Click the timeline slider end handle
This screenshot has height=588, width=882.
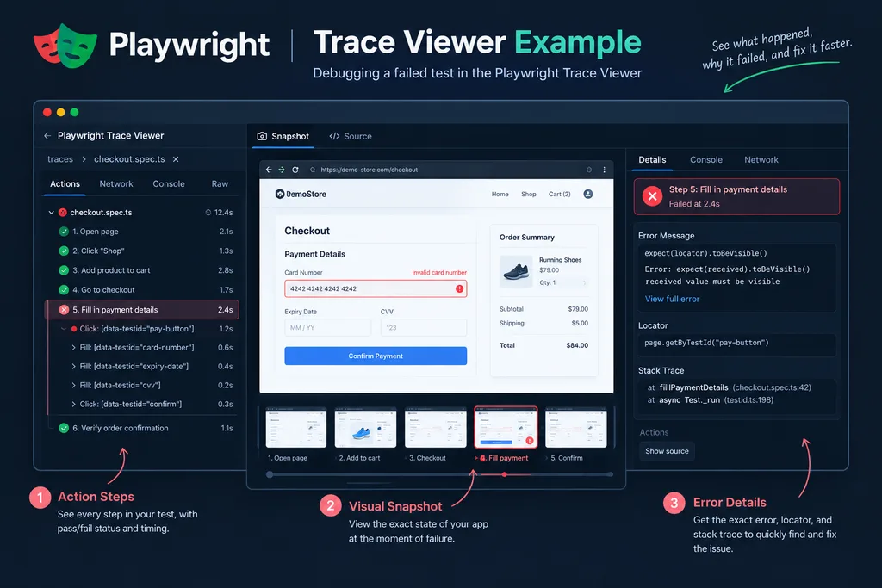(x=611, y=474)
